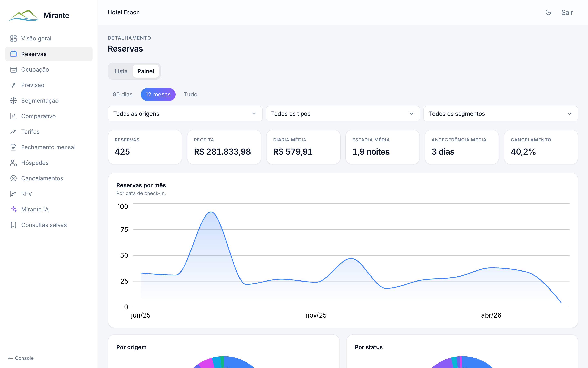Click the Hotel Erbon header name
Image resolution: width=588 pixels, height=368 pixels.
click(124, 12)
